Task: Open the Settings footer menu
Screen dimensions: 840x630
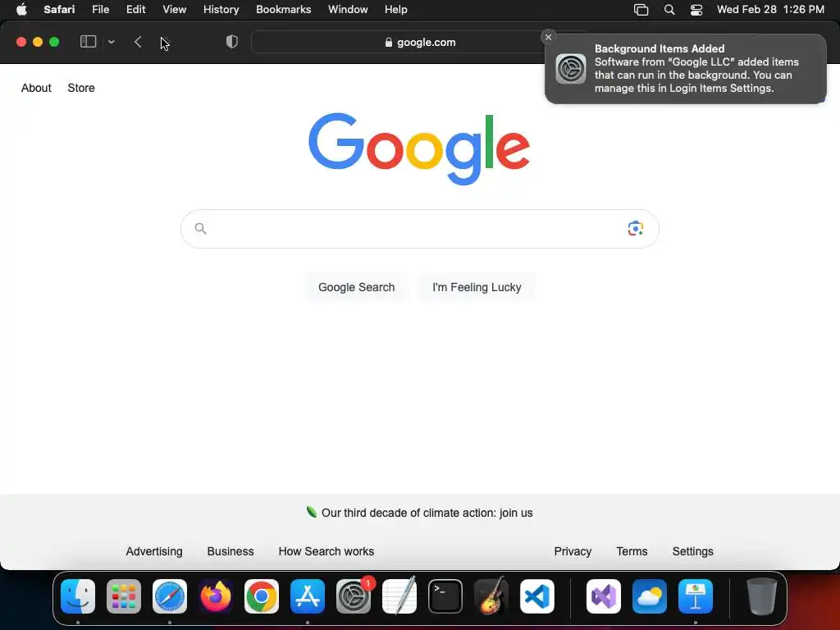Action: (x=692, y=551)
